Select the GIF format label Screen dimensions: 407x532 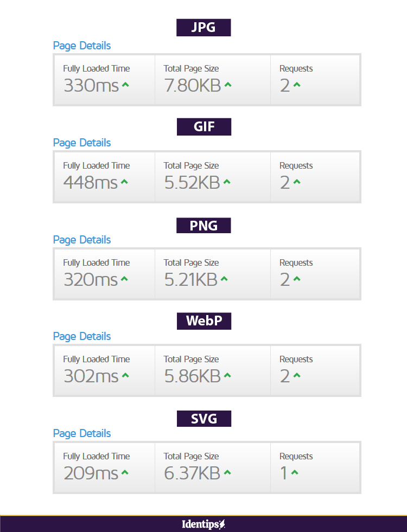203,127
